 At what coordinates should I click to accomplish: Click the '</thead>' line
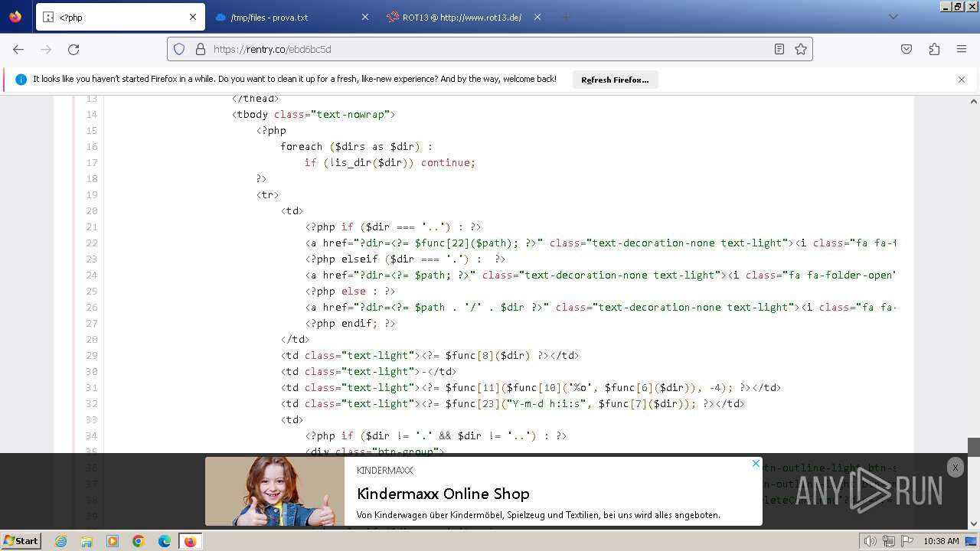(x=255, y=98)
